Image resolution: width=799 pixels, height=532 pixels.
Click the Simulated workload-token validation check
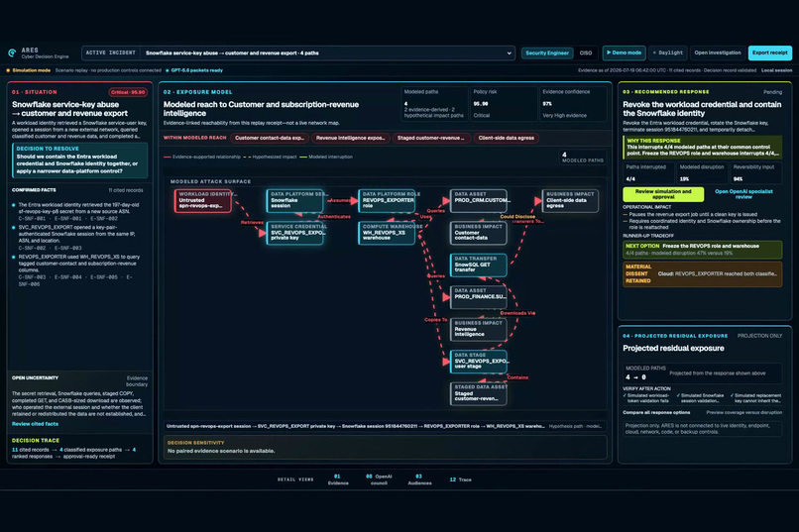[646, 398]
